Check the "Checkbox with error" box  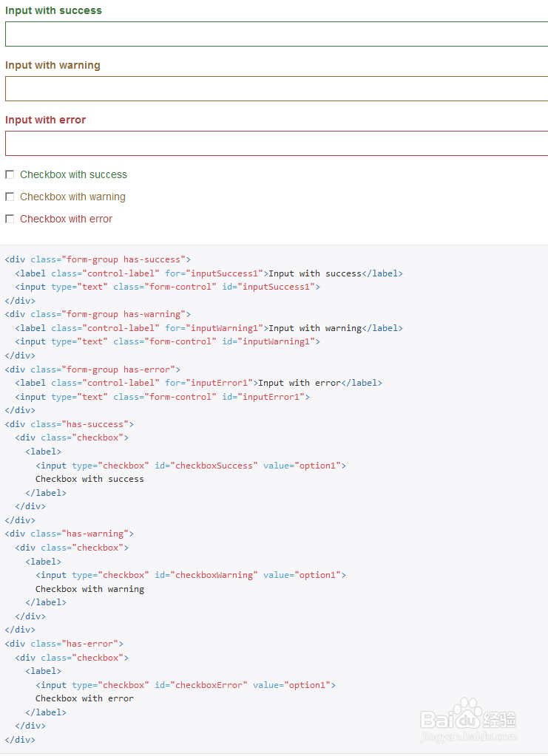tap(10, 219)
